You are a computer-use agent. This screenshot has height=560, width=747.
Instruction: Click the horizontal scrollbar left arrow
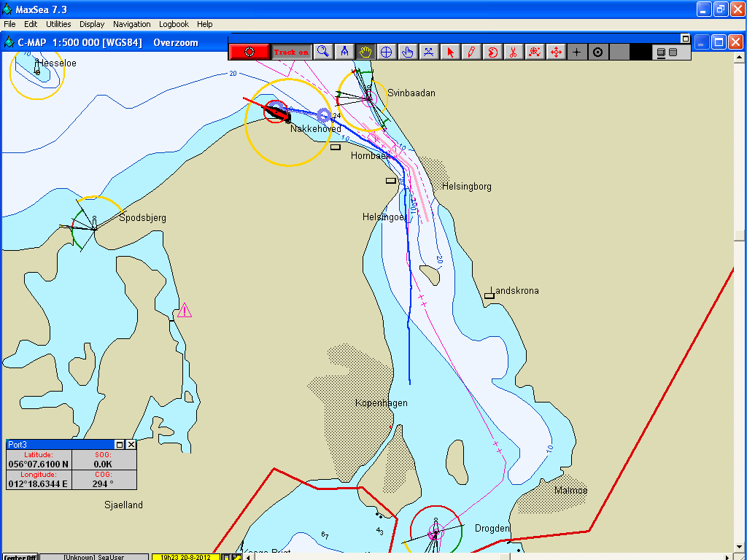pos(248,557)
